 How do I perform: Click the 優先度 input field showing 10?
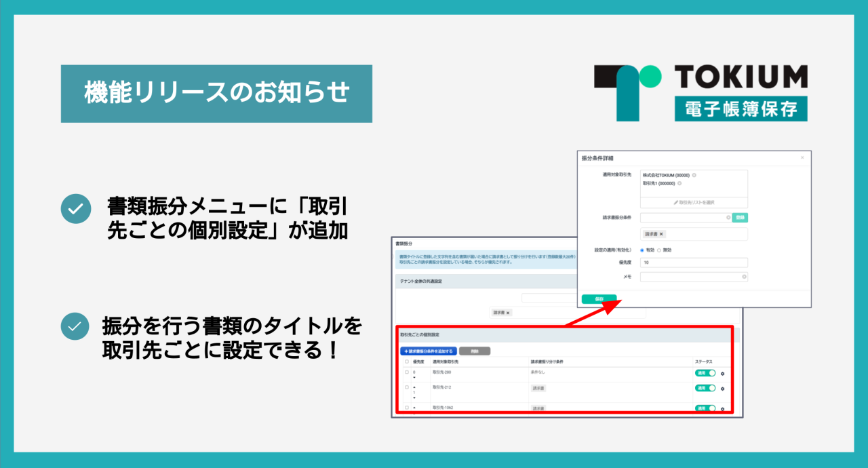[x=694, y=262]
